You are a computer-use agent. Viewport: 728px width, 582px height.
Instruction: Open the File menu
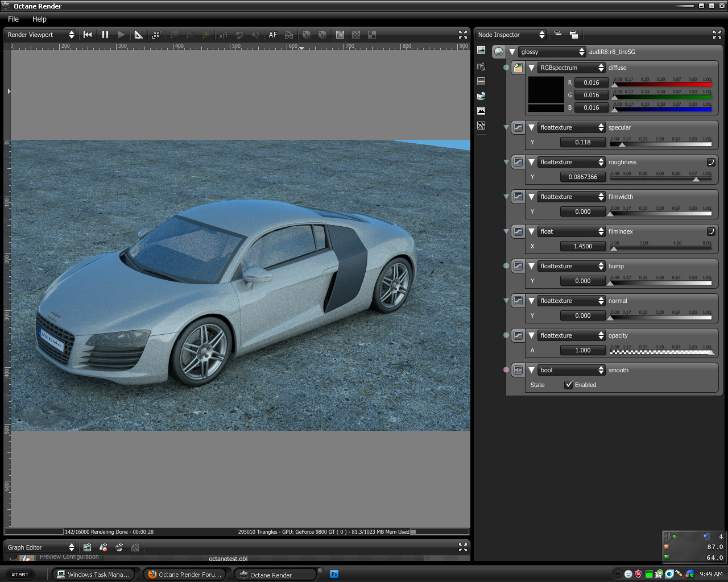(13, 19)
